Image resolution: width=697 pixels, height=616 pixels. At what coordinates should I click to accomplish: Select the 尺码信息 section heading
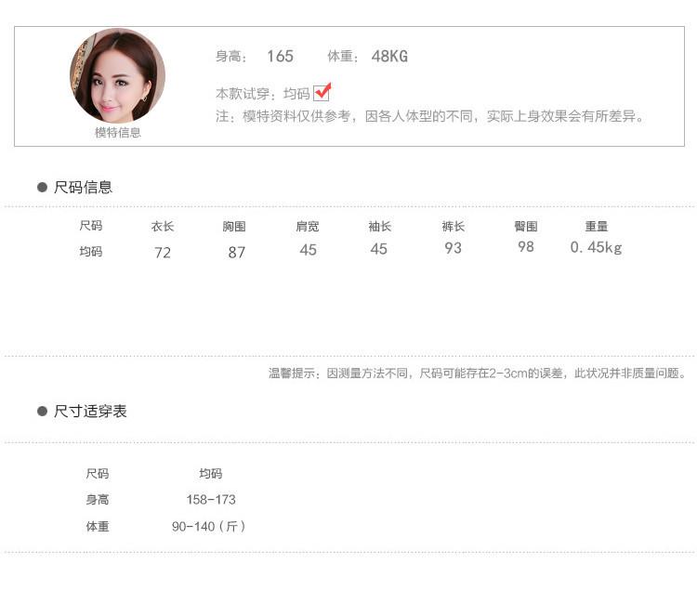point(83,188)
